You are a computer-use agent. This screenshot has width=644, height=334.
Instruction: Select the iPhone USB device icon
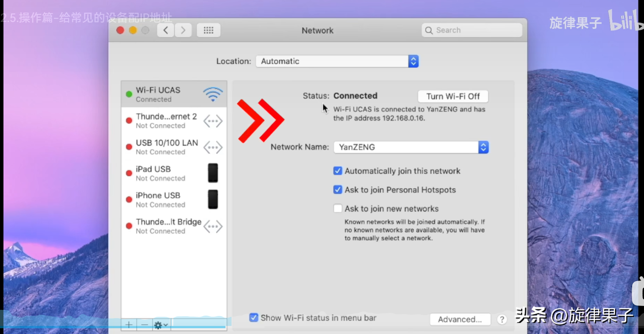(x=213, y=200)
